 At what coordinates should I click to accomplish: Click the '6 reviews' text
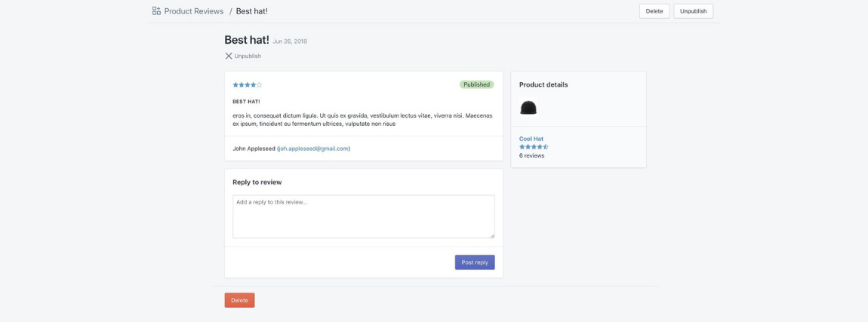531,155
